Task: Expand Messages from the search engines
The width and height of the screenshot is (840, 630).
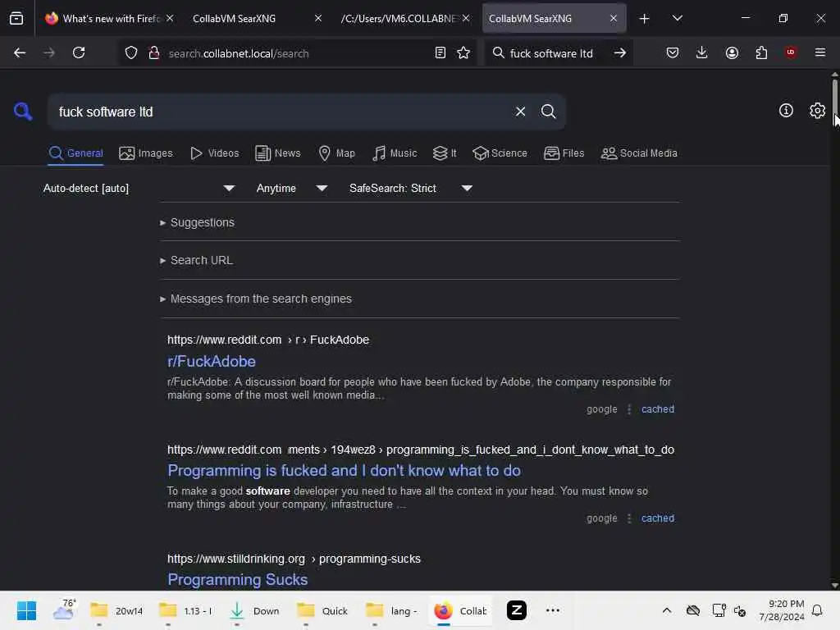Action: [256, 299]
